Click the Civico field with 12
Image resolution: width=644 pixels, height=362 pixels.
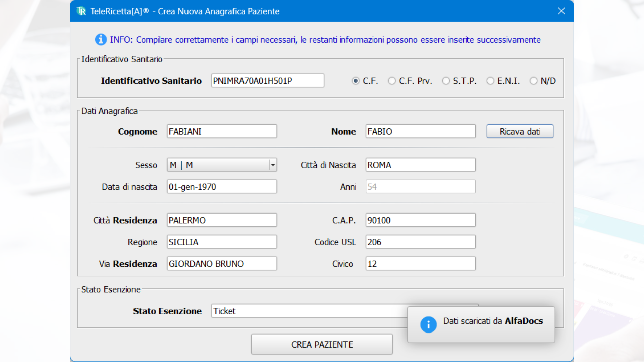(x=421, y=264)
